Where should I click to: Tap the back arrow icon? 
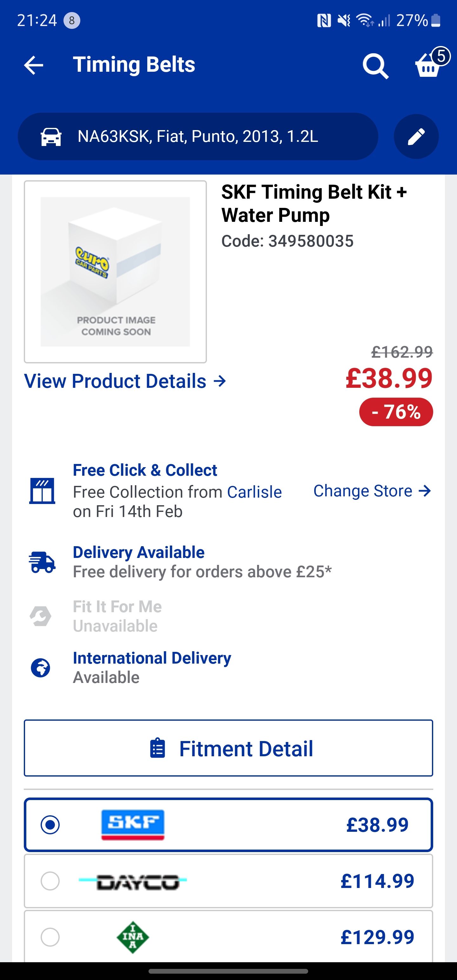point(34,65)
